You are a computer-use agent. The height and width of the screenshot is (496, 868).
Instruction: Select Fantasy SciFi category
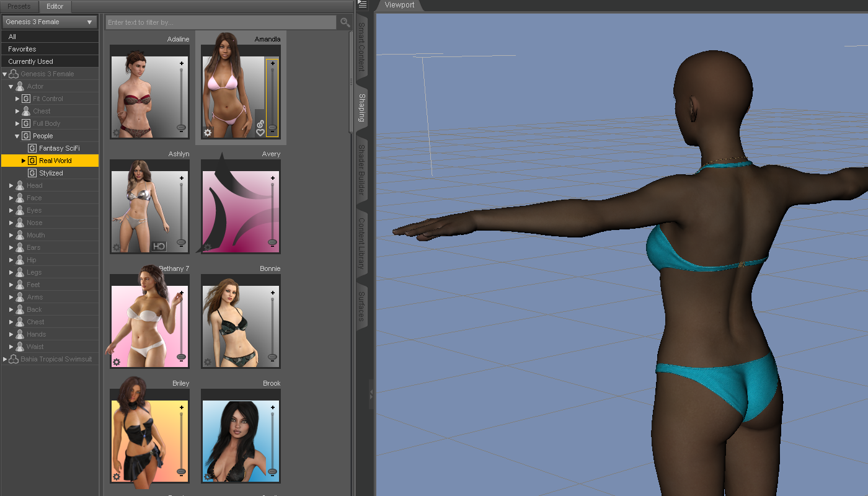60,148
